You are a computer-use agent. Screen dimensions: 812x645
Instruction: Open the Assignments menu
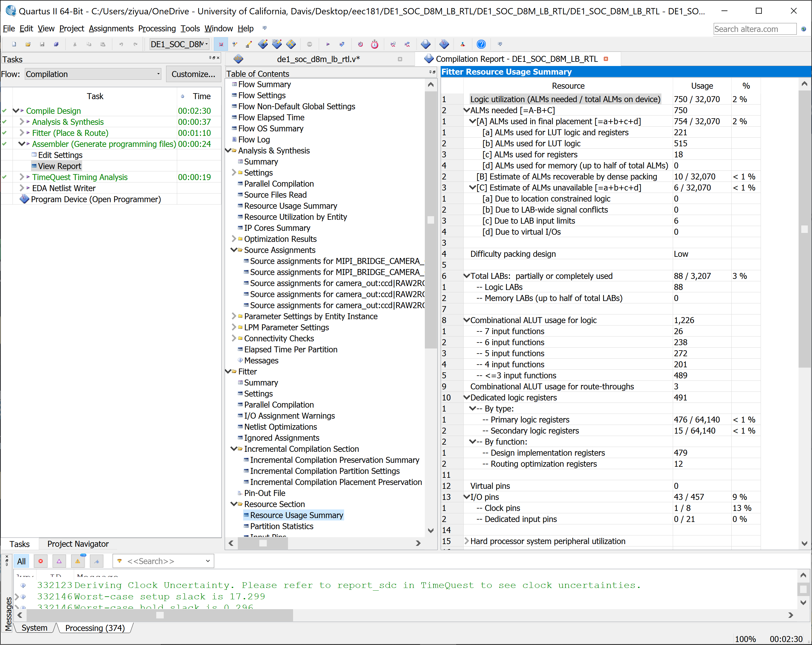(111, 29)
